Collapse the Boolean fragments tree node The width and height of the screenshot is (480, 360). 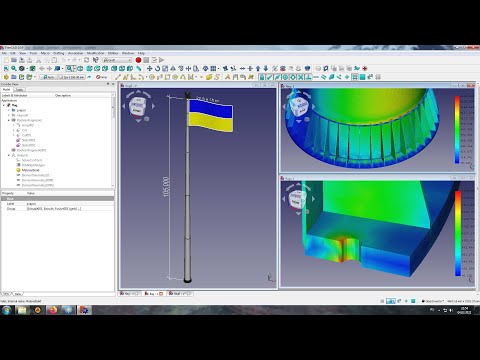9,120
